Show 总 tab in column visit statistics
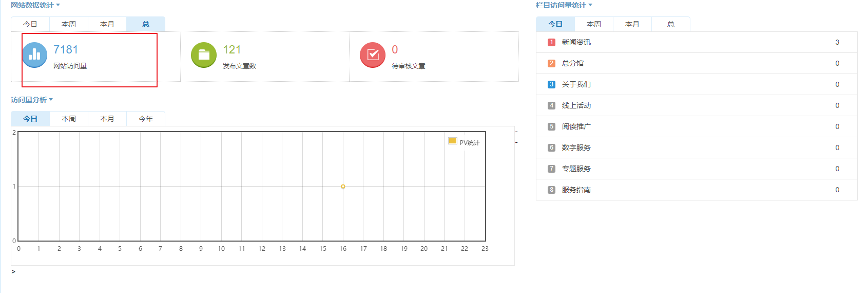The image size is (868, 293). point(671,24)
